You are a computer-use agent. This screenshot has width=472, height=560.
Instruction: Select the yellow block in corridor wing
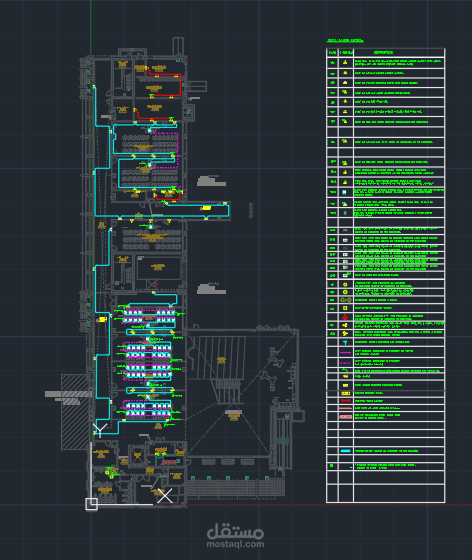pyautogui.click(x=207, y=208)
